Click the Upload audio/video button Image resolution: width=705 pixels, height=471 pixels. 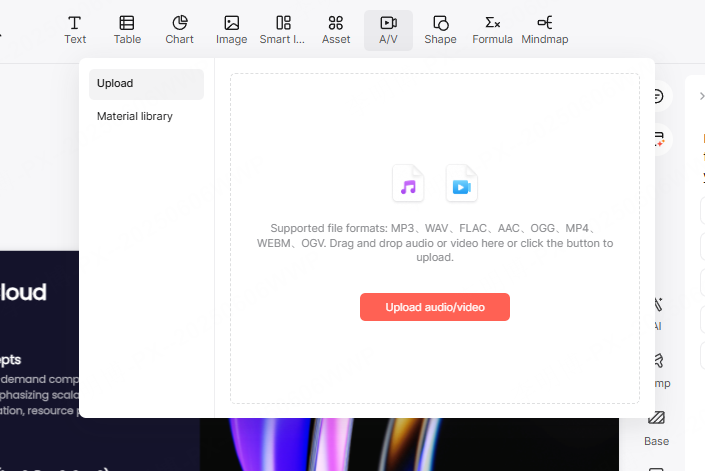(435, 307)
